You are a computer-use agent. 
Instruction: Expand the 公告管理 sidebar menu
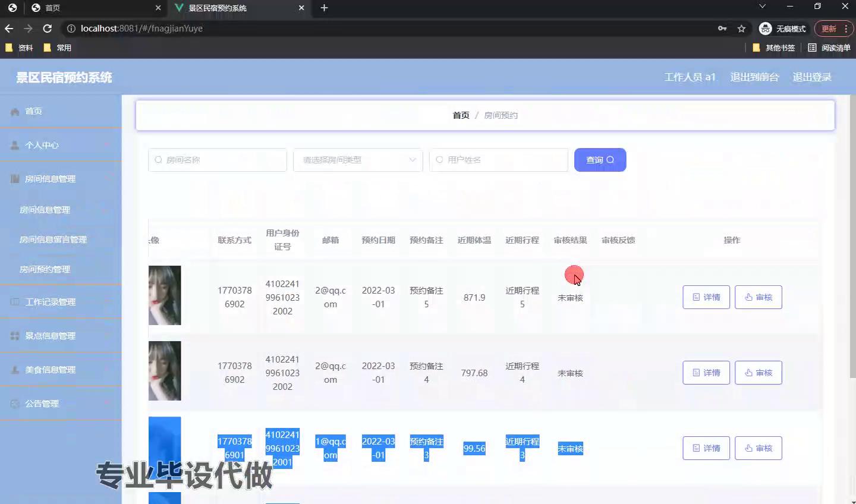point(59,404)
